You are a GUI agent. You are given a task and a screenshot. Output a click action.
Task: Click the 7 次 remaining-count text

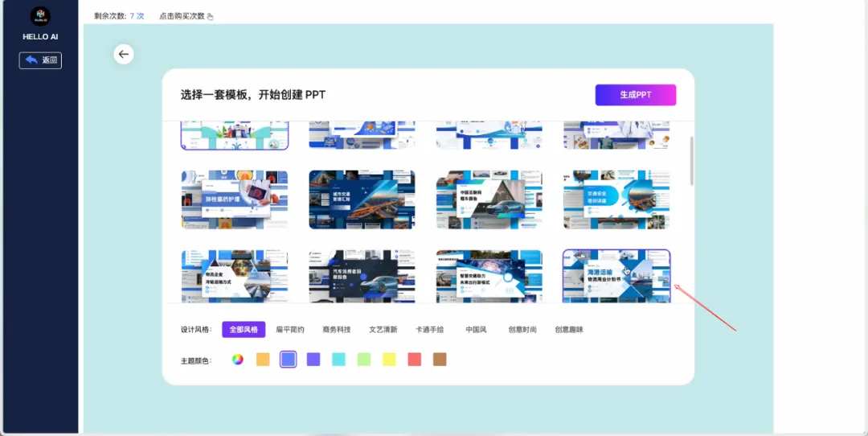click(x=137, y=16)
